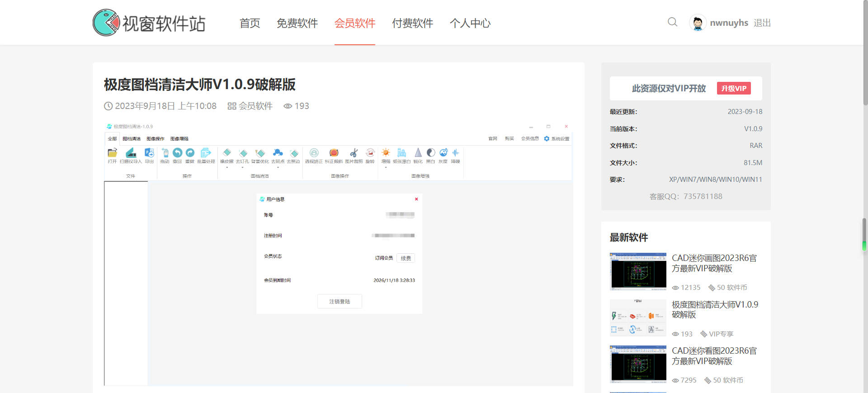Viewport: 868px width, 393px height.
Task: Click the 系统设置 gear icon
Action: [x=547, y=138]
